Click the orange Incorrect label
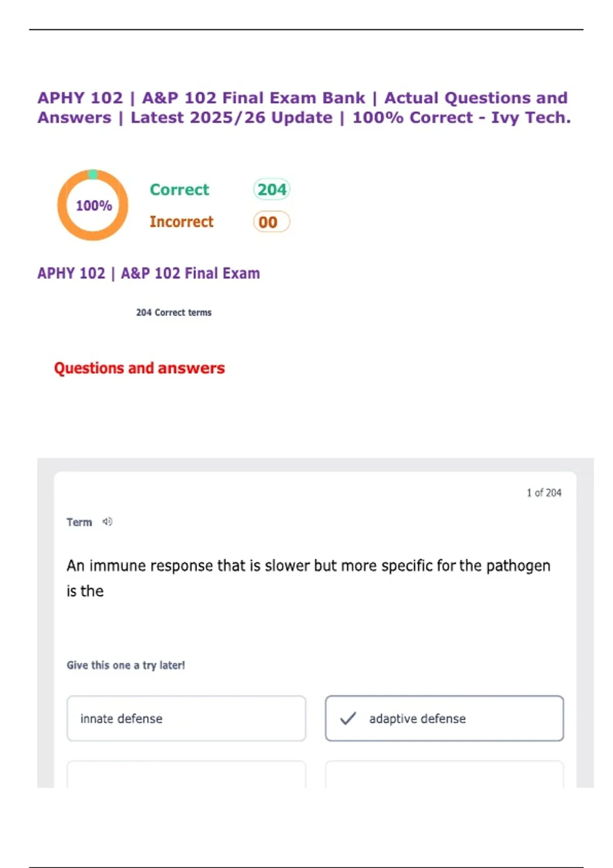The height and width of the screenshot is (868, 613). point(181,222)
